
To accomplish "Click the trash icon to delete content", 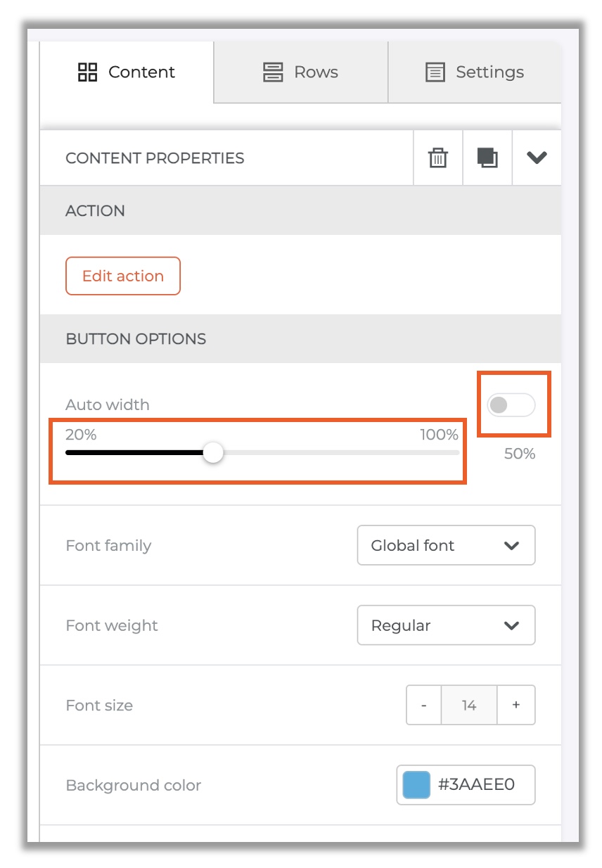I will coord(438,158).
